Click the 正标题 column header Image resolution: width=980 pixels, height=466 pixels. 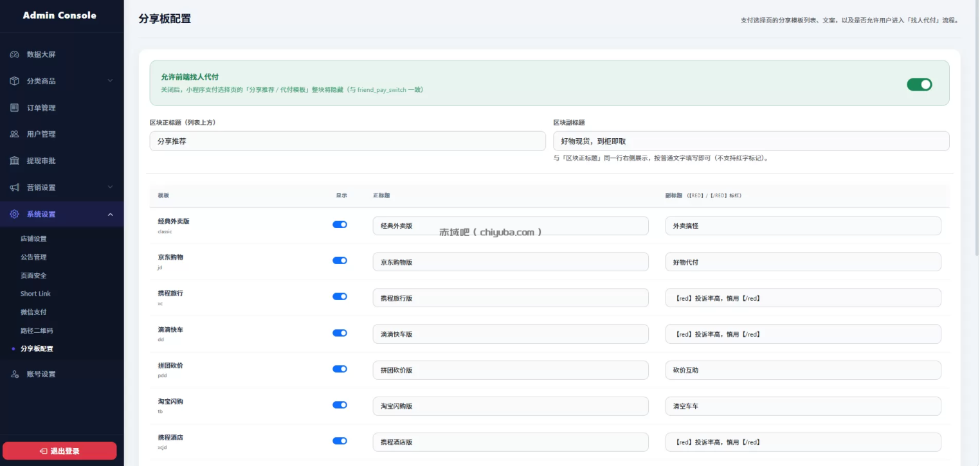[x=382, y=195]
